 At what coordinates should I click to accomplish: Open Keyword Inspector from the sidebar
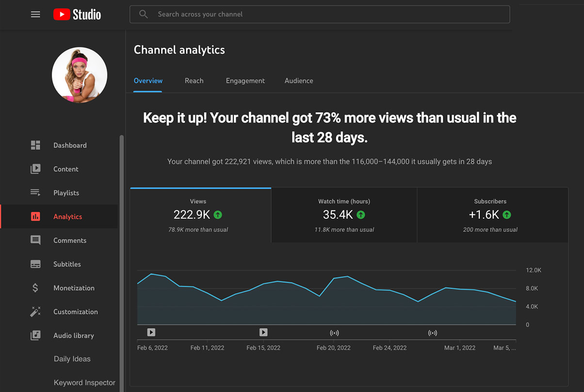tap(84, 382)
